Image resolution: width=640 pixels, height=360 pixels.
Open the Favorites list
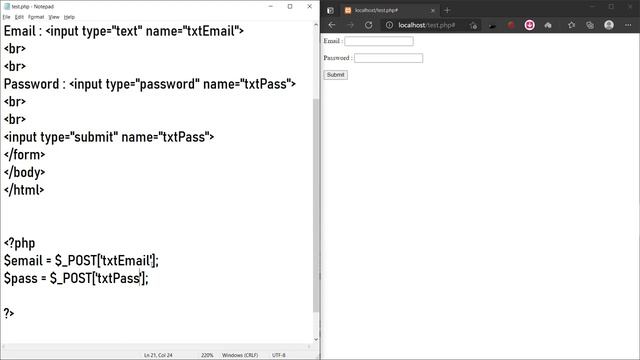click(571, 25)
